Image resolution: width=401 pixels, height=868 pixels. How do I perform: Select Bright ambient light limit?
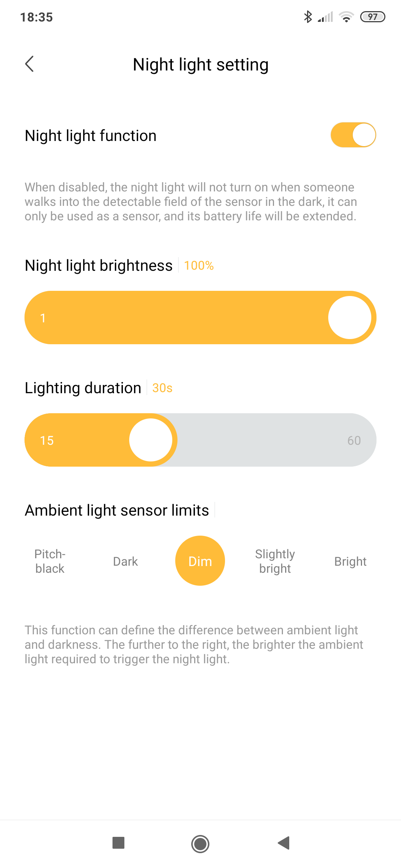(350, 561)
